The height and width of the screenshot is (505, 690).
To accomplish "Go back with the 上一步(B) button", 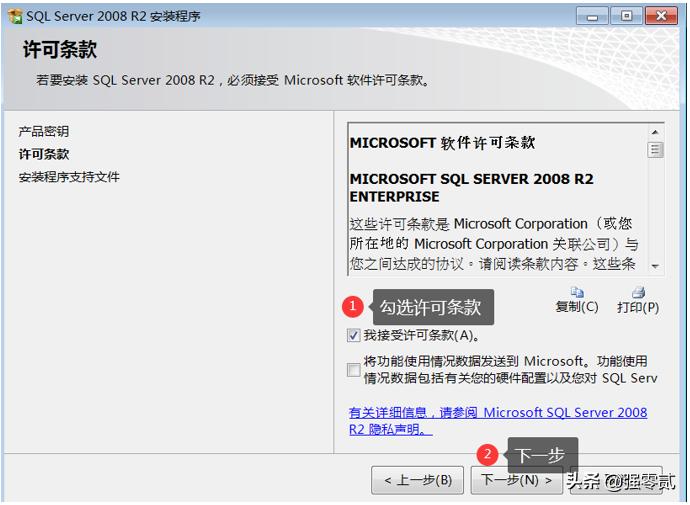I will (x=418, y=480).
